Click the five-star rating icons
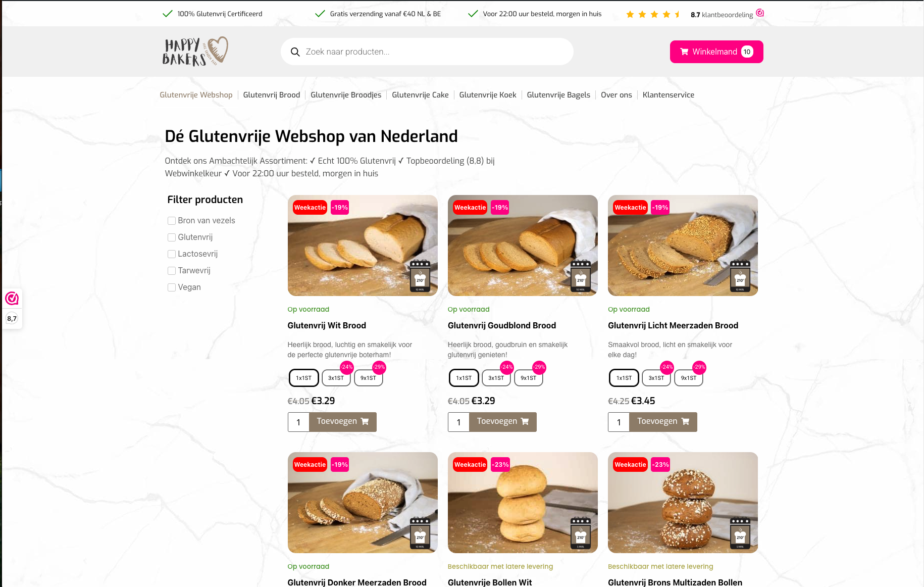This screenshot has width=924, height=587. (x=653, y=14)
